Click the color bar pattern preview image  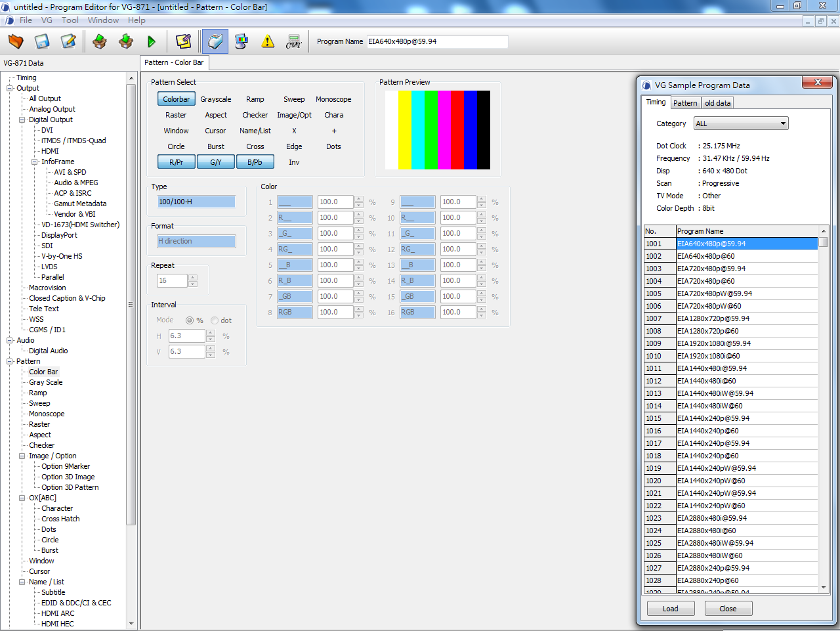pyautogui.click(x=438, y=130)
